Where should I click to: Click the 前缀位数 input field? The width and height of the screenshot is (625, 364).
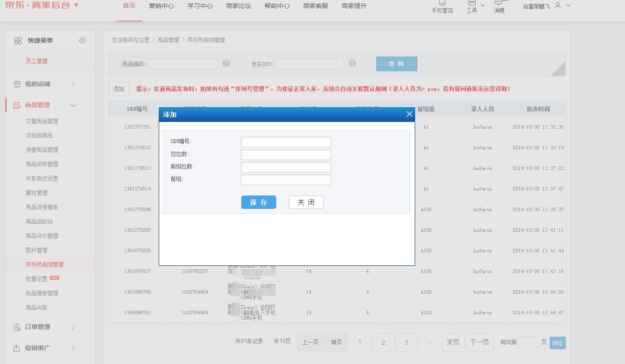(286, 167)
